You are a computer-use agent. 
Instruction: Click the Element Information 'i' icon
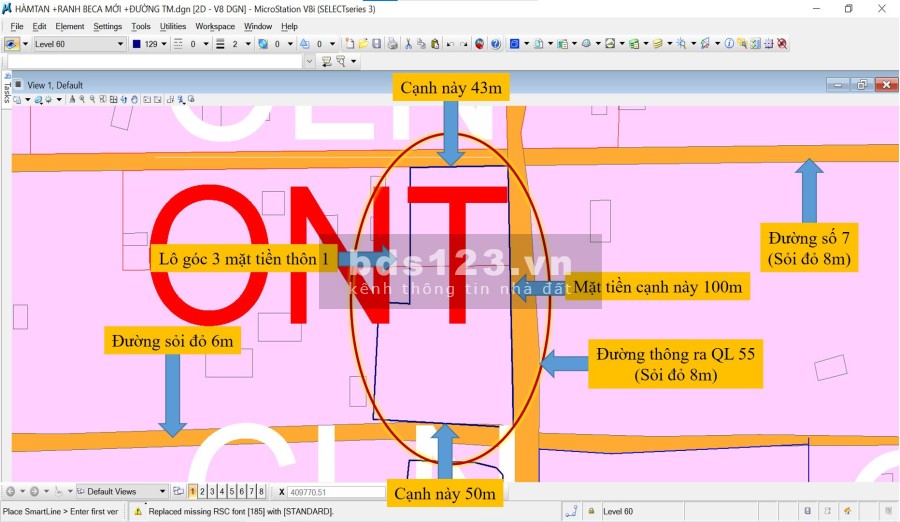pos(729,44)
